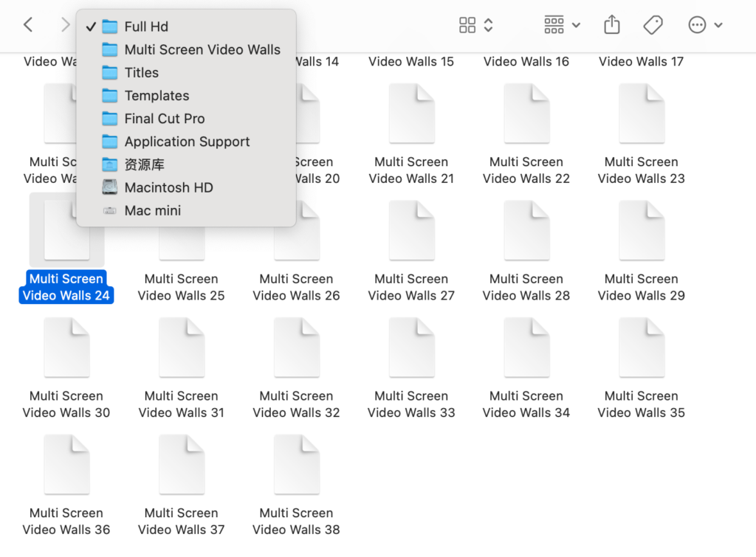The height and width of the screenshot is (557, 756).
Task: Select the Multi Screen Video Walls 33 file
Action: (411, 347)
